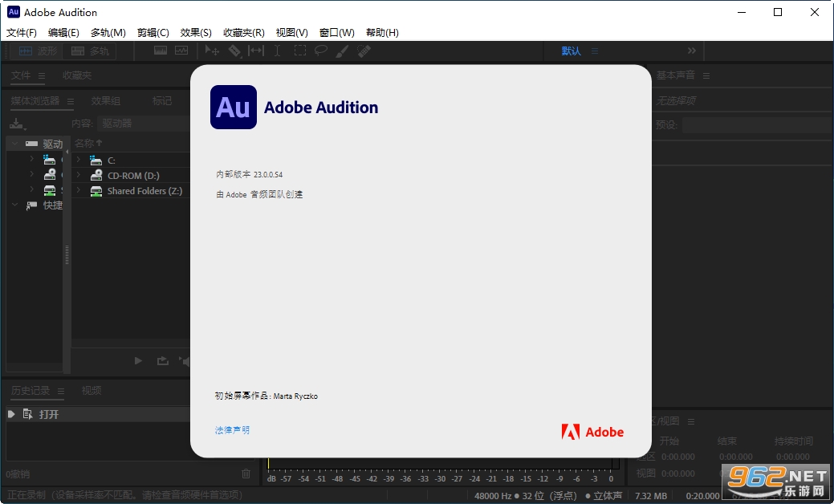Select the Lasso Selection tool
The image size is (834, 504).
(x=321, y=51)
